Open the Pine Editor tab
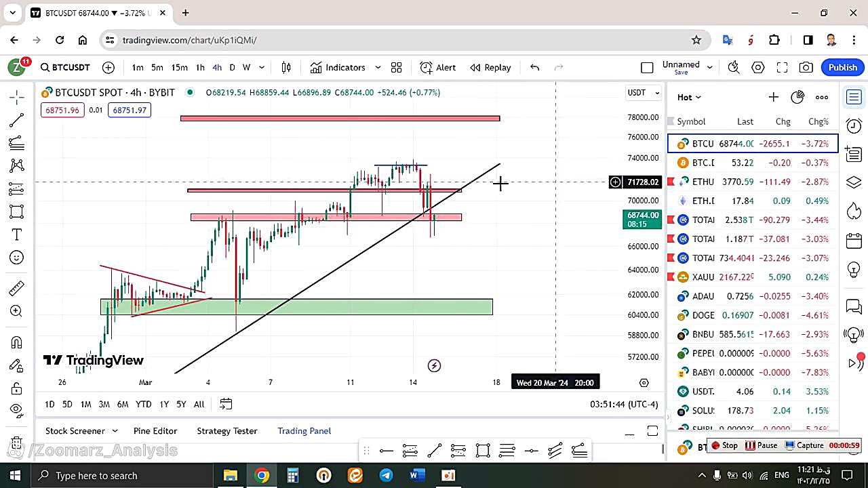 click(155, 431)
